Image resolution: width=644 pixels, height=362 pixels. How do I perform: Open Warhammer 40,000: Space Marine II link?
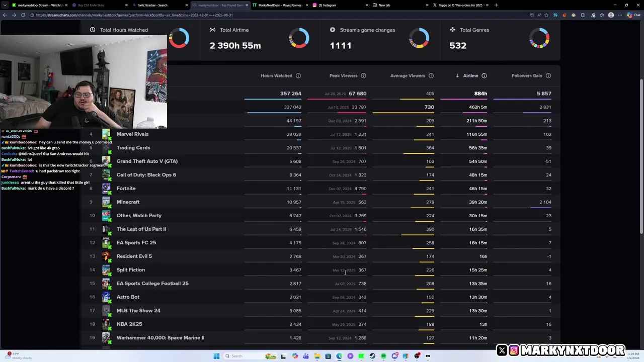coord(160,338)
